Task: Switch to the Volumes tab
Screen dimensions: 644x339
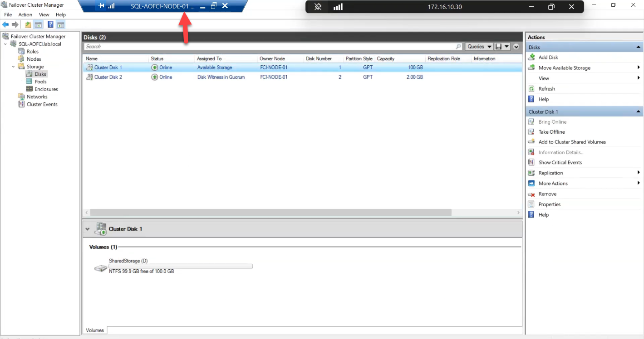Action: (95, 330)
